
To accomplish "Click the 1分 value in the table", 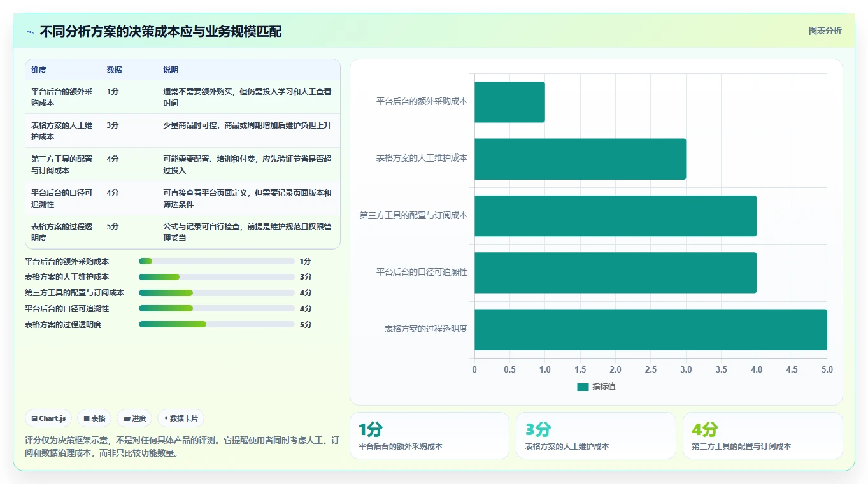I will click(113, 91).
